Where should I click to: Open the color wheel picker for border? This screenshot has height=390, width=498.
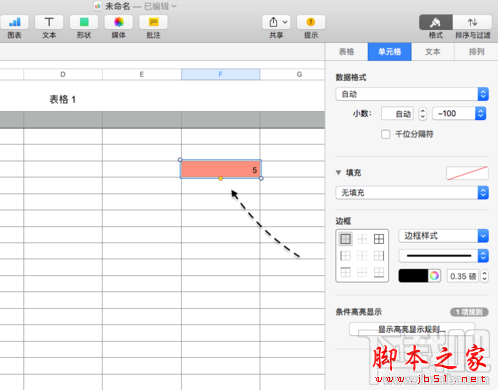point(434,276)
